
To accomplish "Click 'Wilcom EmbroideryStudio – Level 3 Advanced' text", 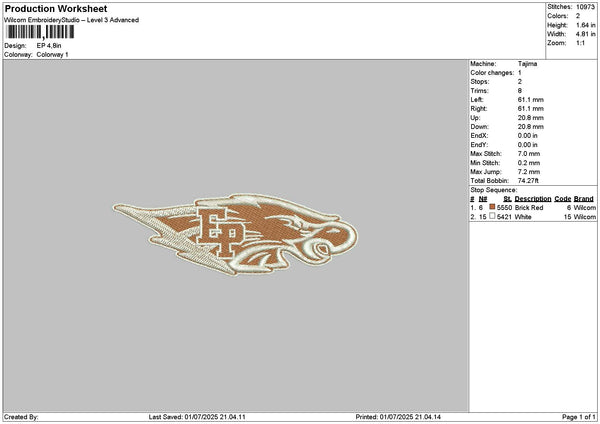I will tap(72, 20).
